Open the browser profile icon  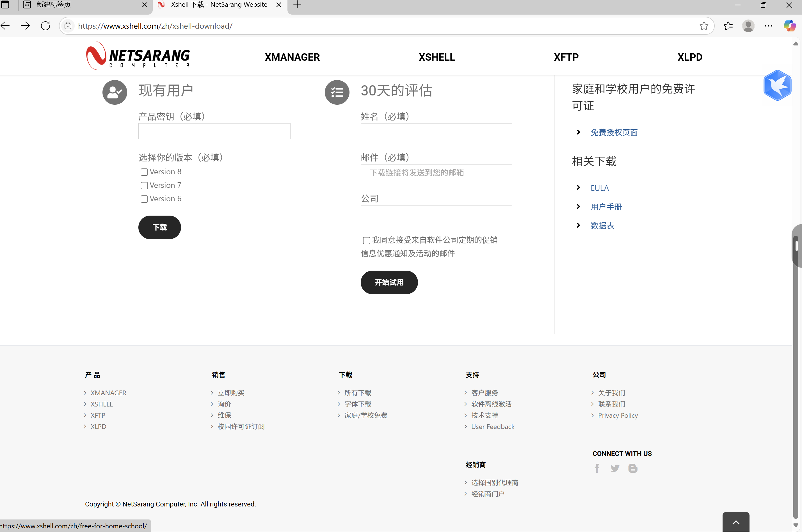pyautogui.click(x=748, y=26)
